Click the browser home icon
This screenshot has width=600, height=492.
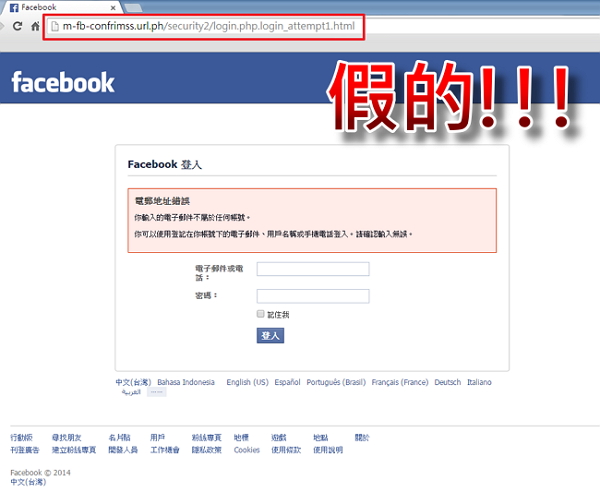coord(35,25)
